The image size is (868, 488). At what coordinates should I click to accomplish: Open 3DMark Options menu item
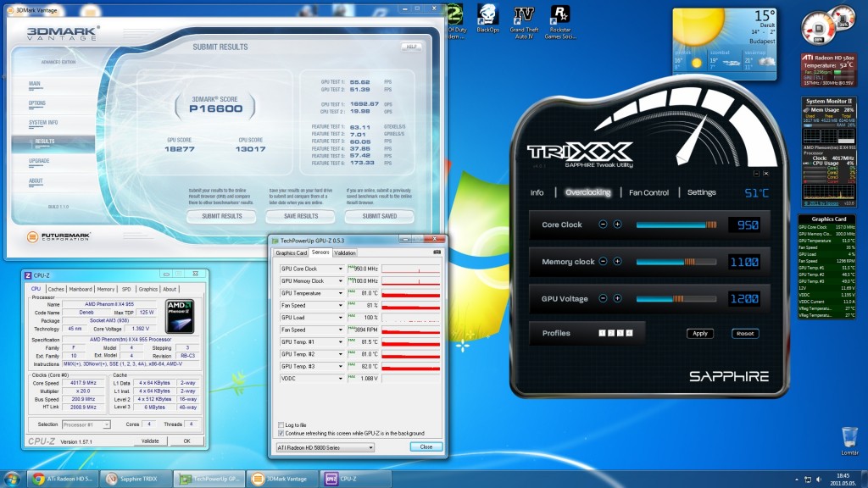tap(37, 103)
